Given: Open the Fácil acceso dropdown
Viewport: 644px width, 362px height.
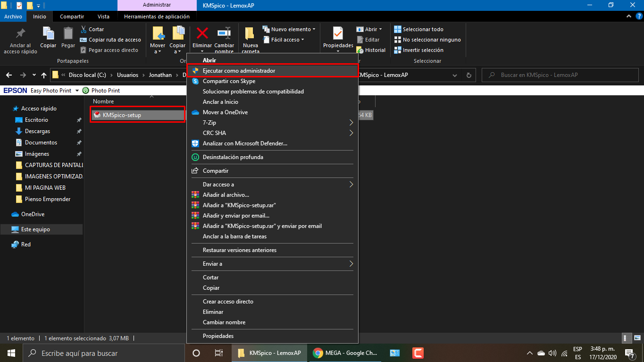Looking at the screenshot, I should (x=284, y=40).
